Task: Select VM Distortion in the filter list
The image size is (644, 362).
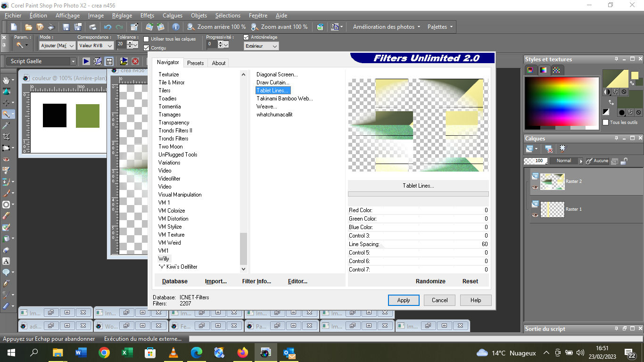Action: pyautogui.click(x=173, y=219)
